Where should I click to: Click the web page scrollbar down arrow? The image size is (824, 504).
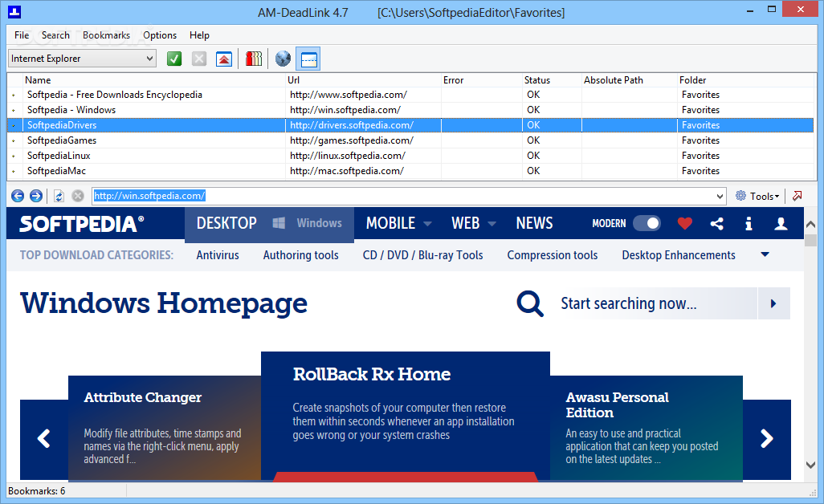click(x=810, y=465)
